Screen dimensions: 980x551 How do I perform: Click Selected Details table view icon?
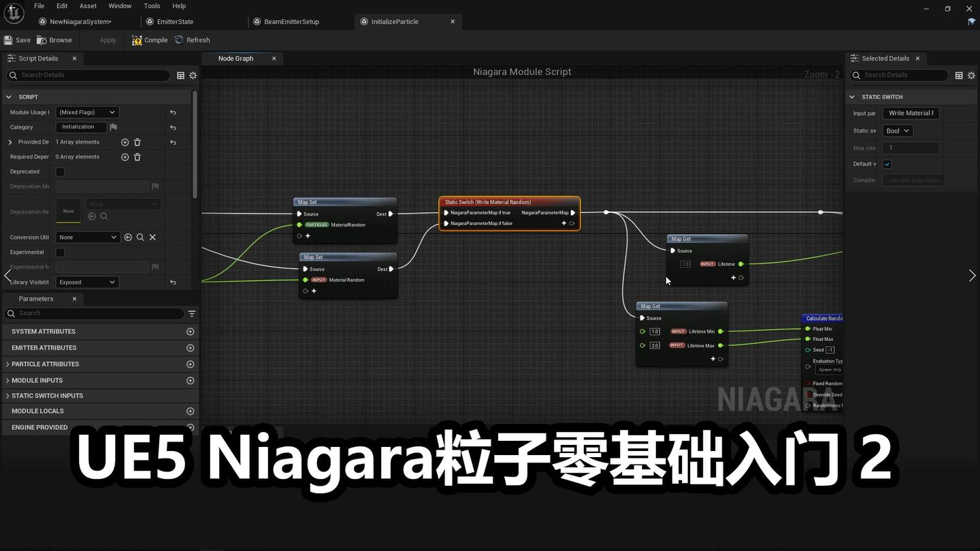959,76
